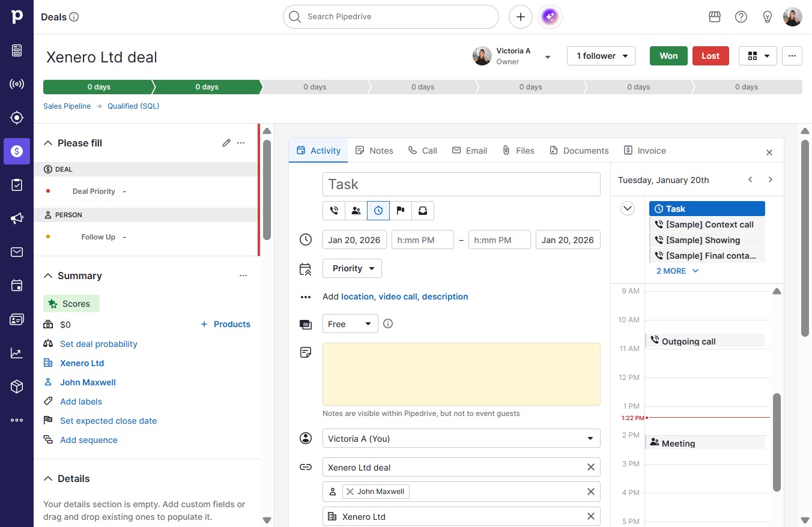Go to Deals via the dollar icon

(x=17, y=151)
